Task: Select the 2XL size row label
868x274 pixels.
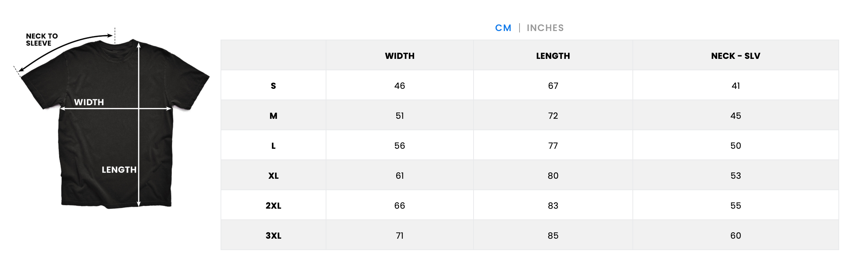Action: (x=273, y=206)
